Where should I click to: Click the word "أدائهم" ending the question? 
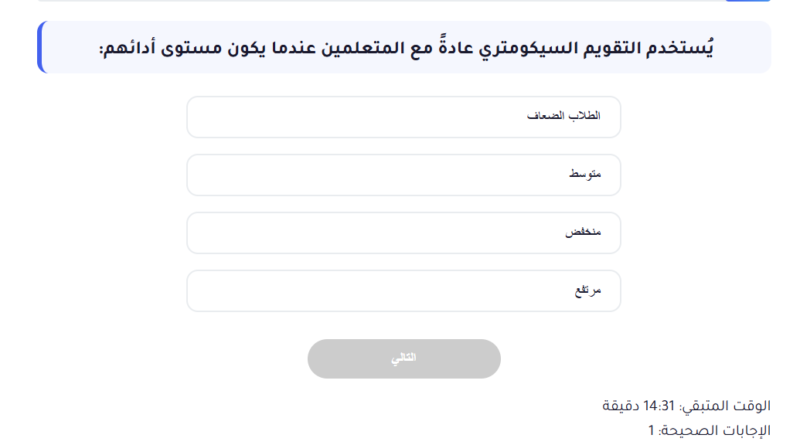[129, 48]
